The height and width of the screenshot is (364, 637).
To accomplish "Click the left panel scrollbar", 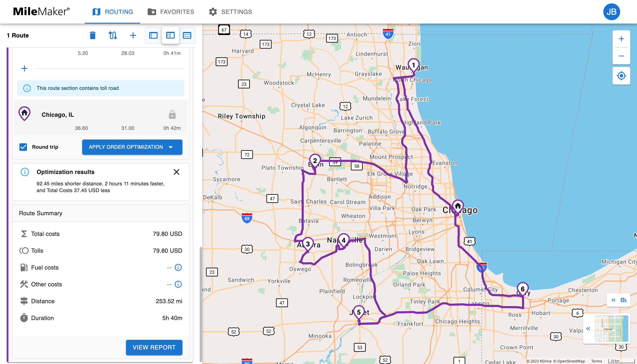I will click(201, 304).
